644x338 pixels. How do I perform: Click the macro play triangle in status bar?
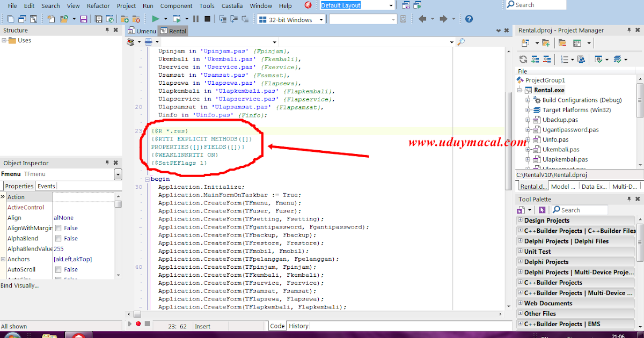(x=129, y=324)
